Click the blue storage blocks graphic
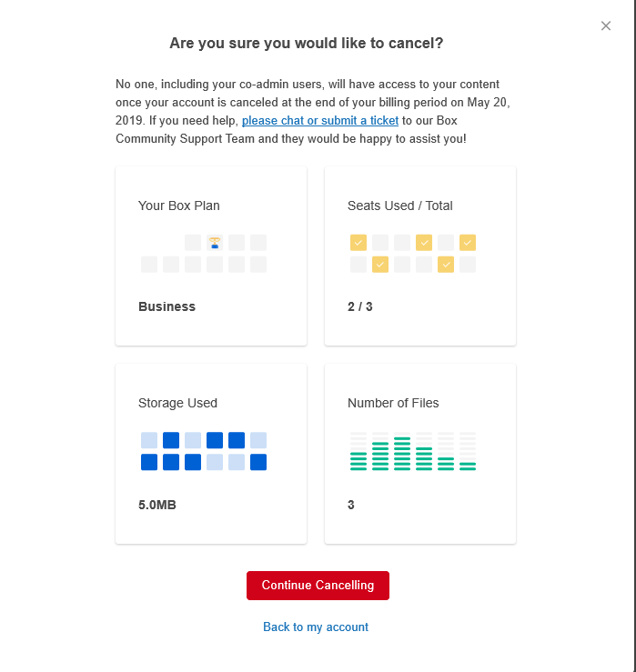The height and width of the screenshot is (672, 636). click(x=204, y=451)
